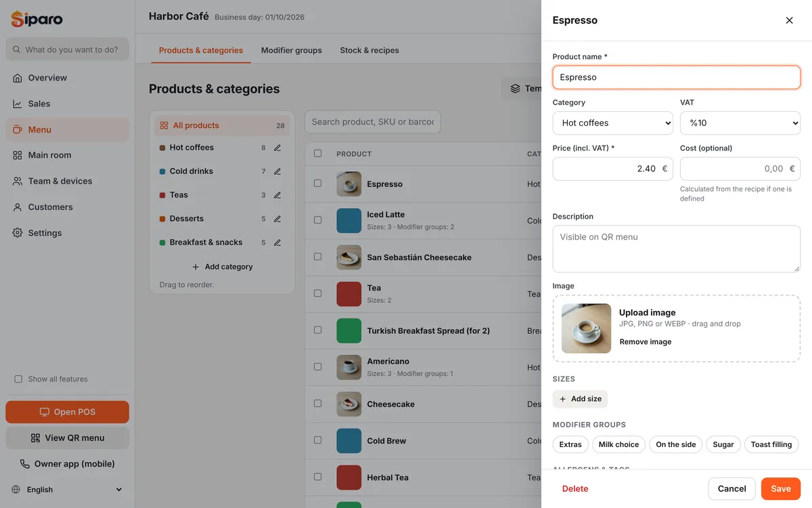The image size is (812, 508).
Task: Open the English language selector
Action: (x=67, y=490)
